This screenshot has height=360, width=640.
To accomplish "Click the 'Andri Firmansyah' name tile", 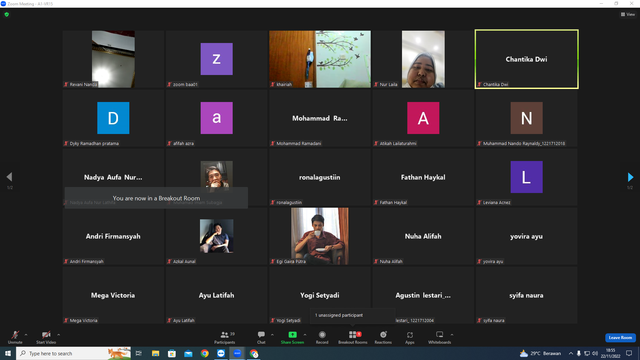I will tap(113, 236).
